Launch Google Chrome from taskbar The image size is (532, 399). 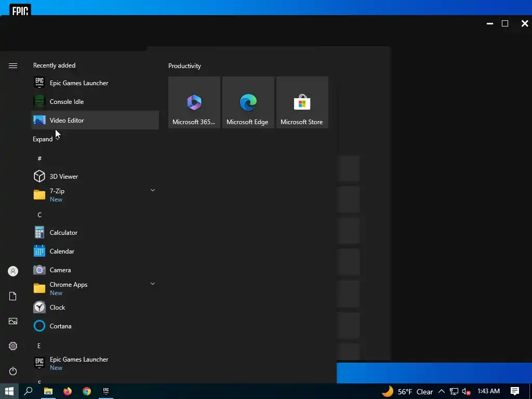pyautogui.click(x=87, y=391)
